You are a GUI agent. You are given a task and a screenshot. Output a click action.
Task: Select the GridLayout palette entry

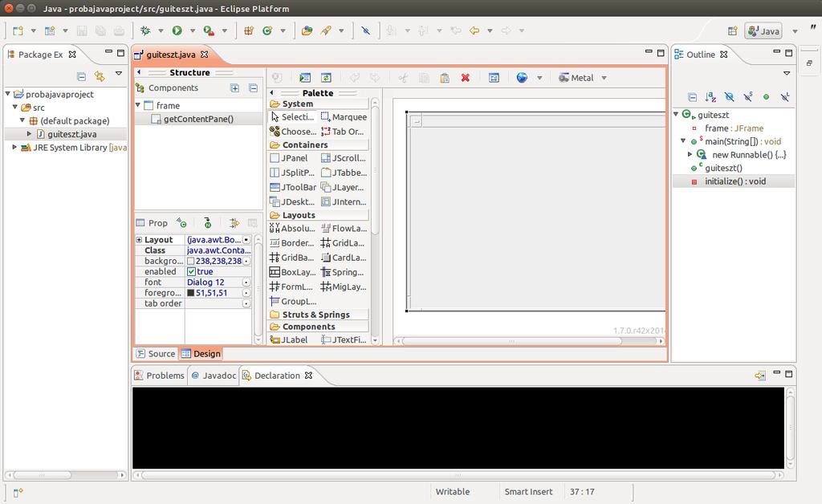point(343,242)
